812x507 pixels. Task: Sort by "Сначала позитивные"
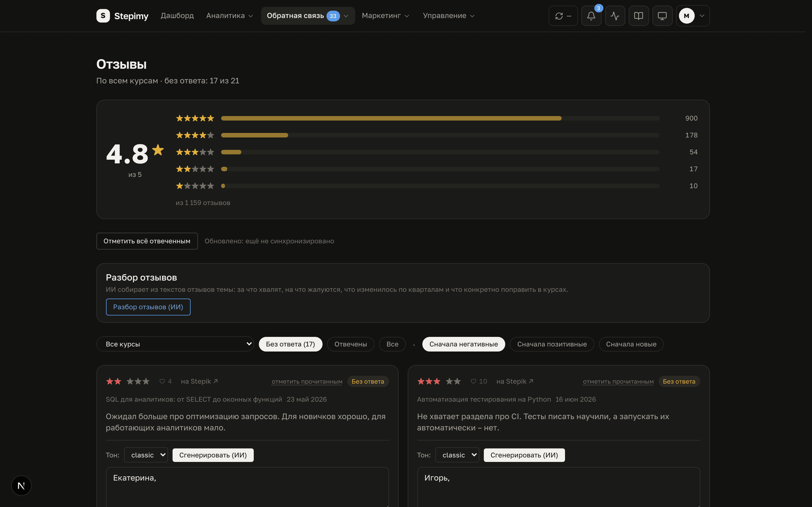point(551,344)
